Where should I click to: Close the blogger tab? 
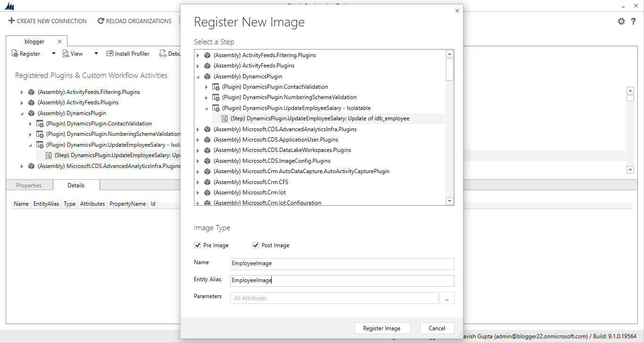coord(59,42)
